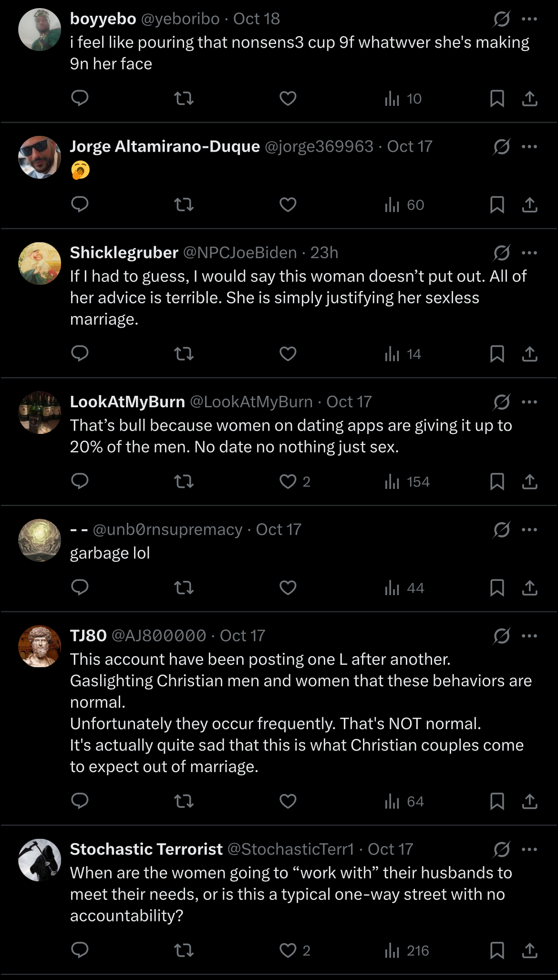The width and height of the screenshot is (558, 980).
Task: Bookmark boyyebo's tweet
Action: tap(497, 99)
